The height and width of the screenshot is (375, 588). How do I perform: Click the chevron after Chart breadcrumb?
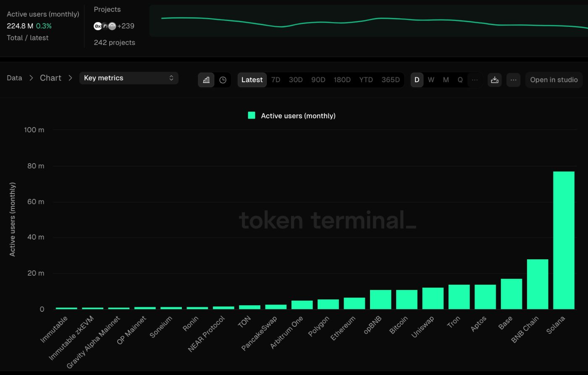[70, 78]
